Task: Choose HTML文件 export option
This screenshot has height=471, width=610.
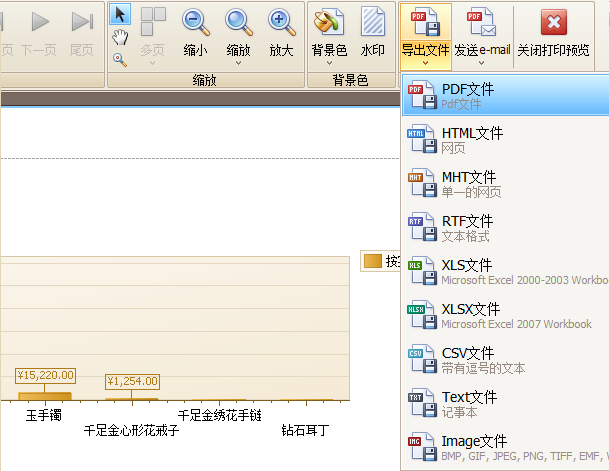Action: [x=505, y=140]
